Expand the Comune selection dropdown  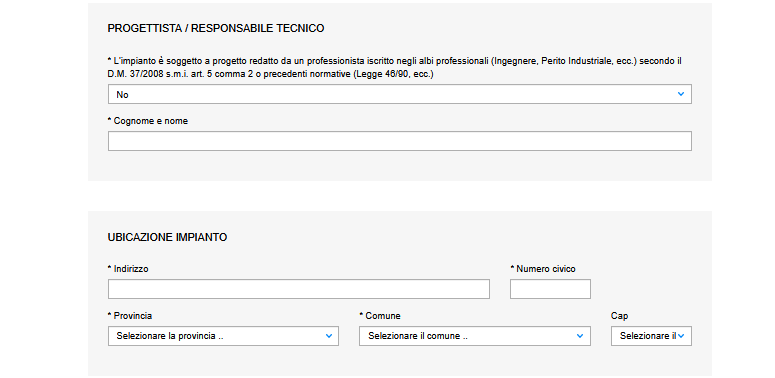point(474,336)
